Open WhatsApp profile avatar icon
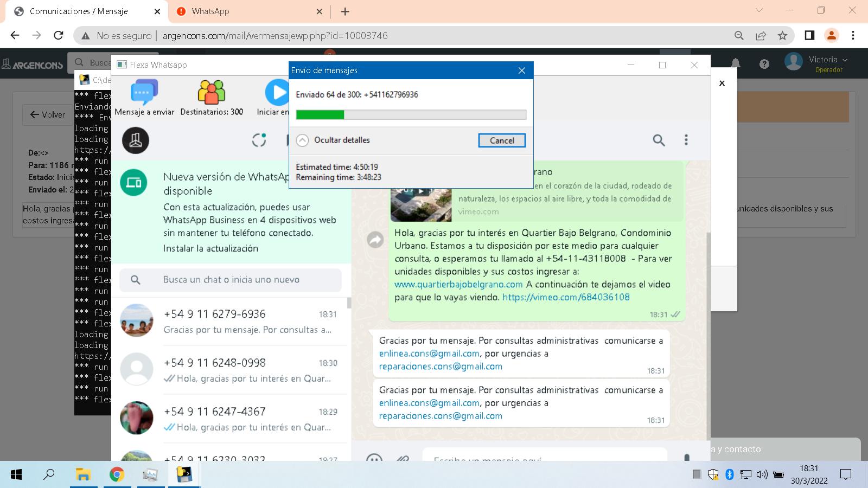The image size is (868, 488). coord(136,140)
